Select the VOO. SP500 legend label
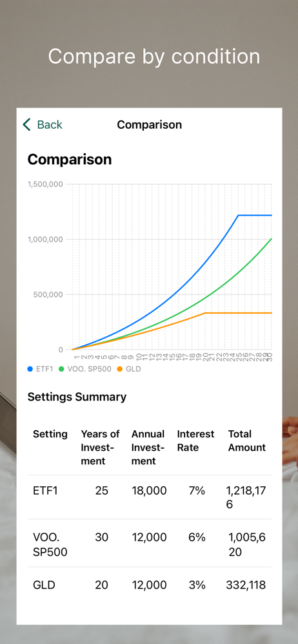Image resolution: width=298 pixels, height=644 pixels. [89, 369]
